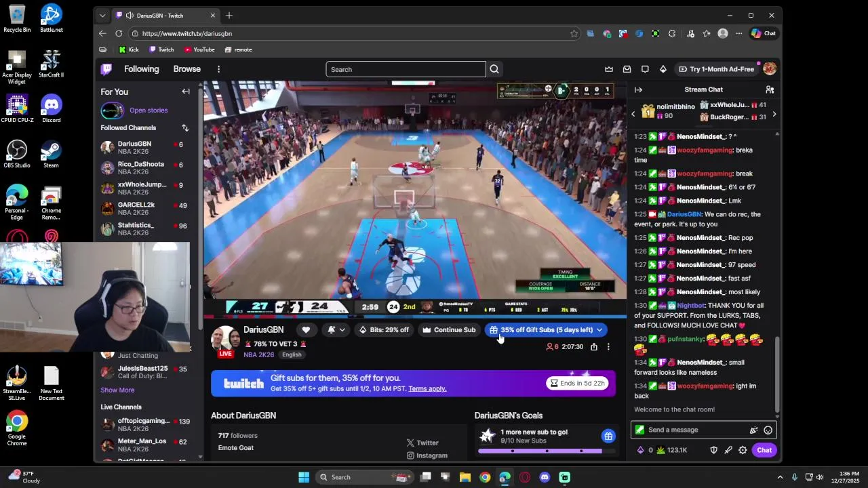
Task: Open the Twitter social link
Action: (x=422, y=443)
